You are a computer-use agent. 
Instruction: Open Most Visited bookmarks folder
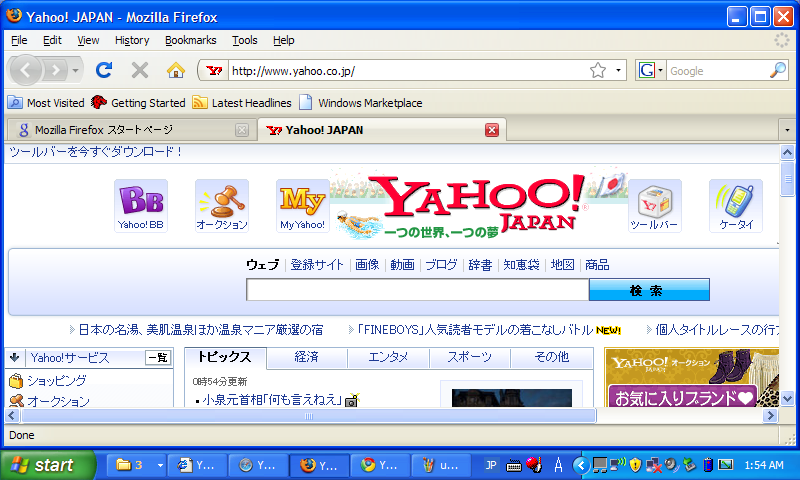pos(46,103)
